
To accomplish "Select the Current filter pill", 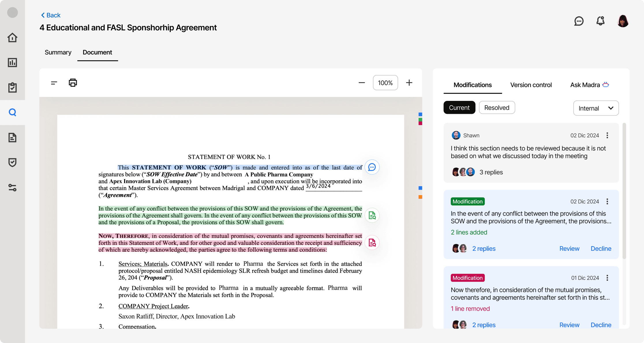I will 459,108.
